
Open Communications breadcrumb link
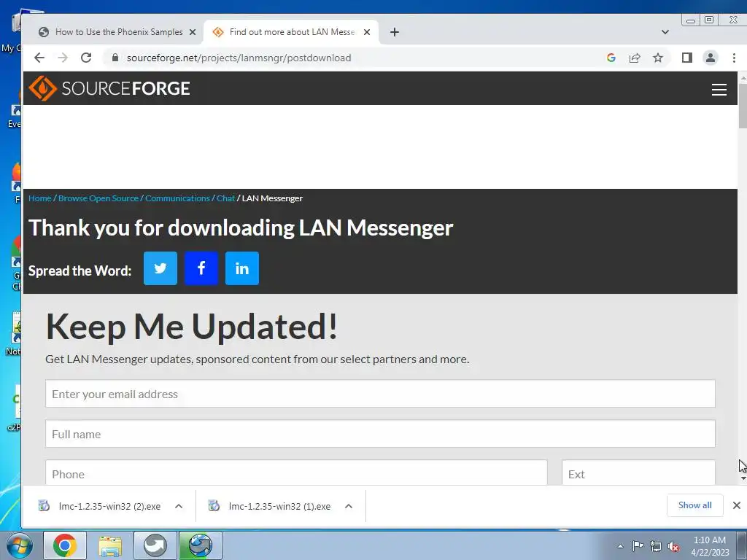[x=177, y=198]
